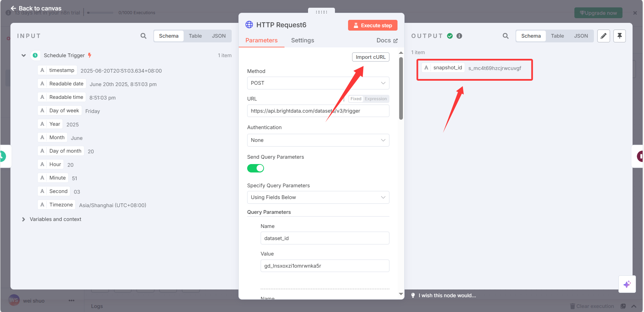This screenshot has height=312, width=644.
Task: Click the query parameter Value field
Action: [325, 266]
